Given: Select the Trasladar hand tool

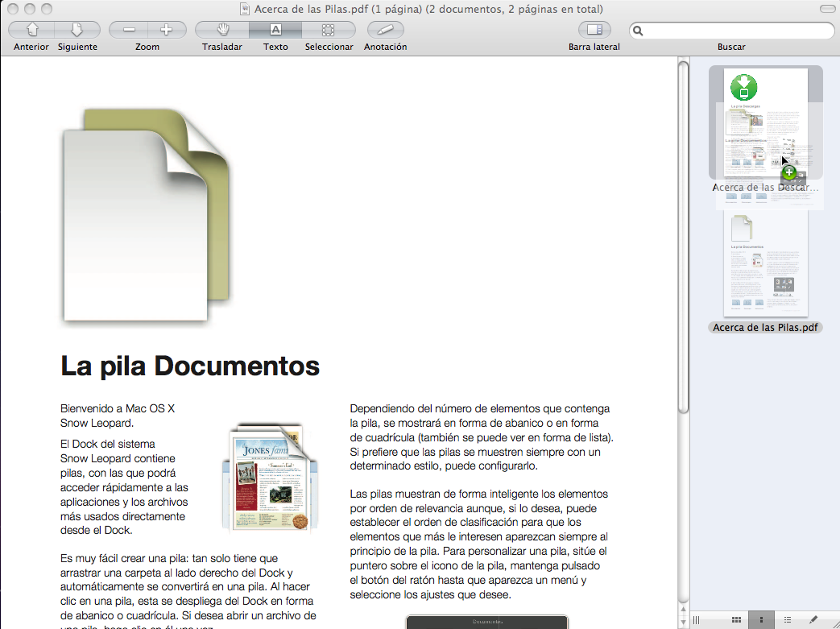Looking at the screenshot, I should tap(222, 30).
